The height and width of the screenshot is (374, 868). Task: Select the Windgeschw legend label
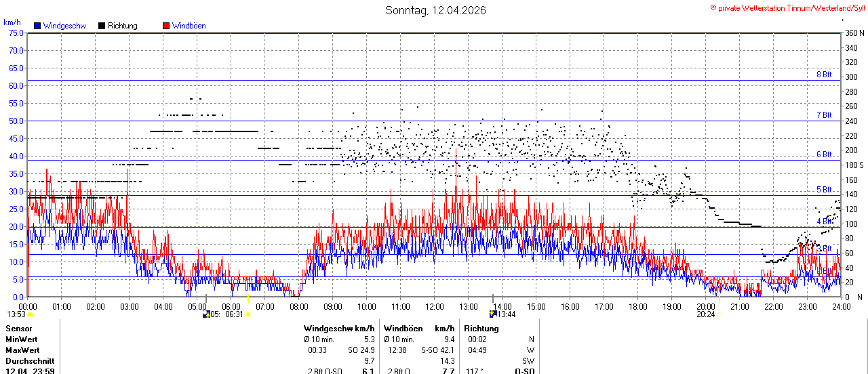(64, 26)
